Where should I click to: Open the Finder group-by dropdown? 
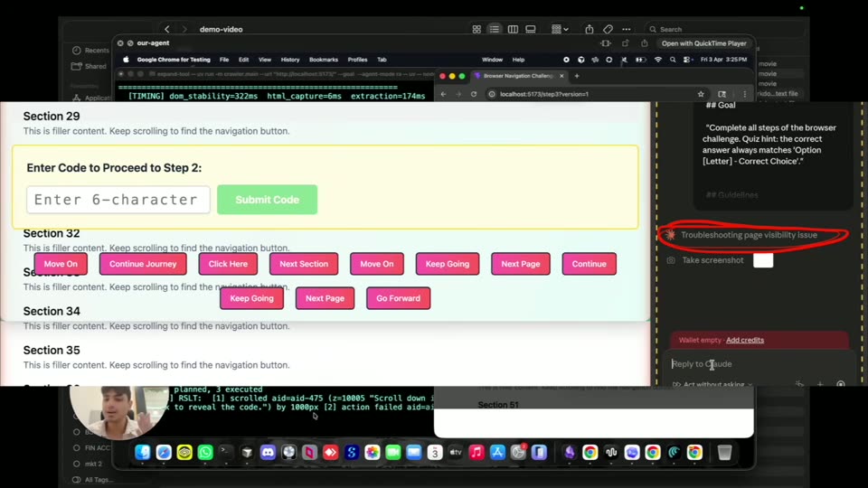point(560,29)
